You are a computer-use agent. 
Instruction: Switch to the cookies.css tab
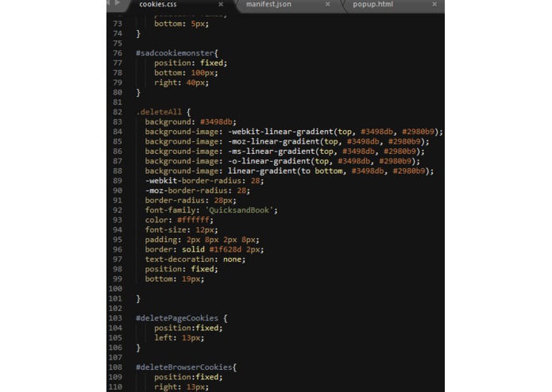click(158, 4)
